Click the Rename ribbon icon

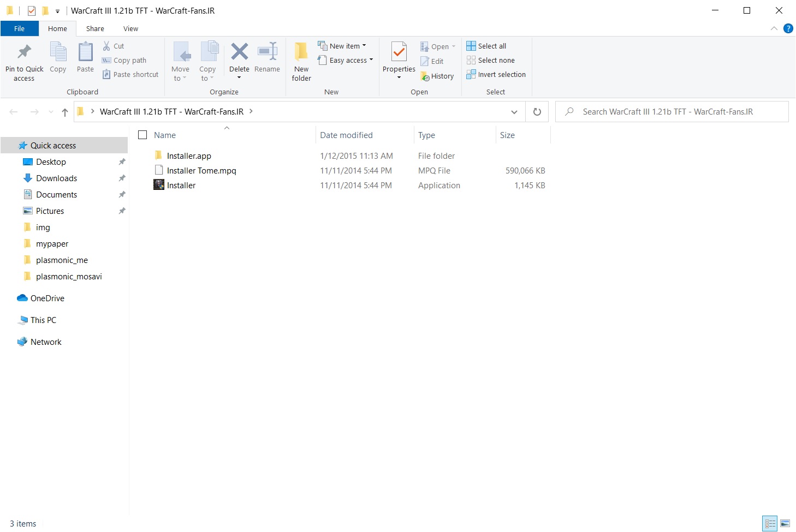(x=267, y=52)
